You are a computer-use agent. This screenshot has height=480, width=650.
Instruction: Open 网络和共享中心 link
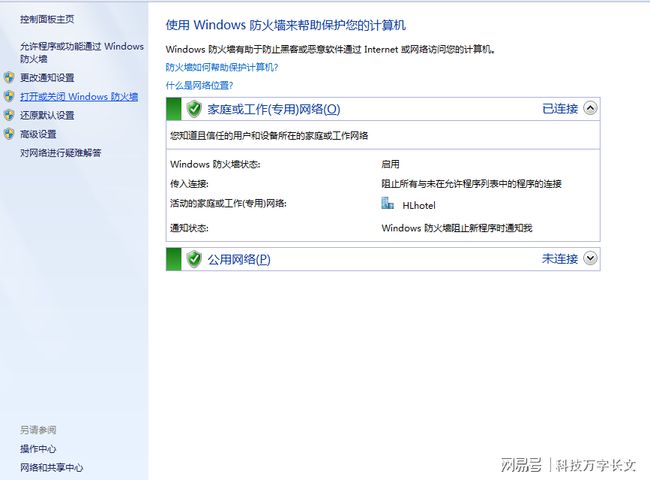click(x=52, y=467)
